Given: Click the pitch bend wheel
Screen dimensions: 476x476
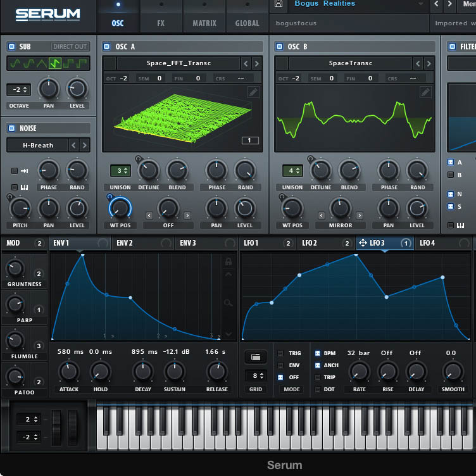Looking at the screenshot, I should (56, 428).
